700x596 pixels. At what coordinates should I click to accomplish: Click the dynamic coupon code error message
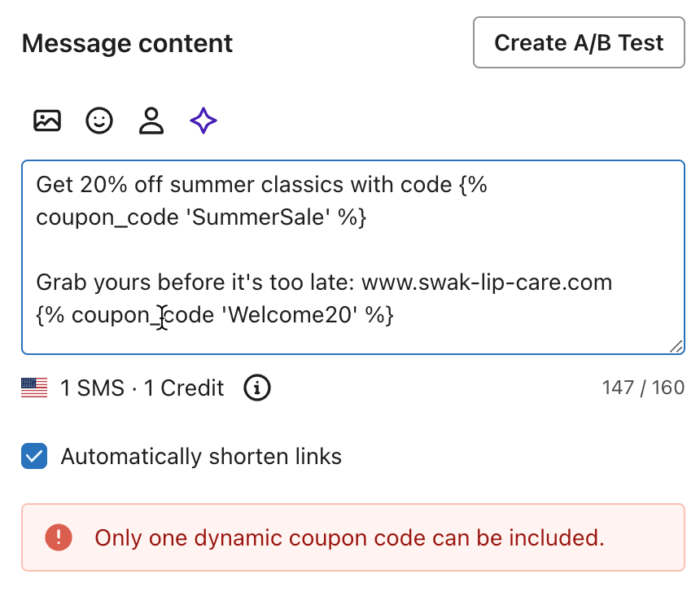(350, 537)
